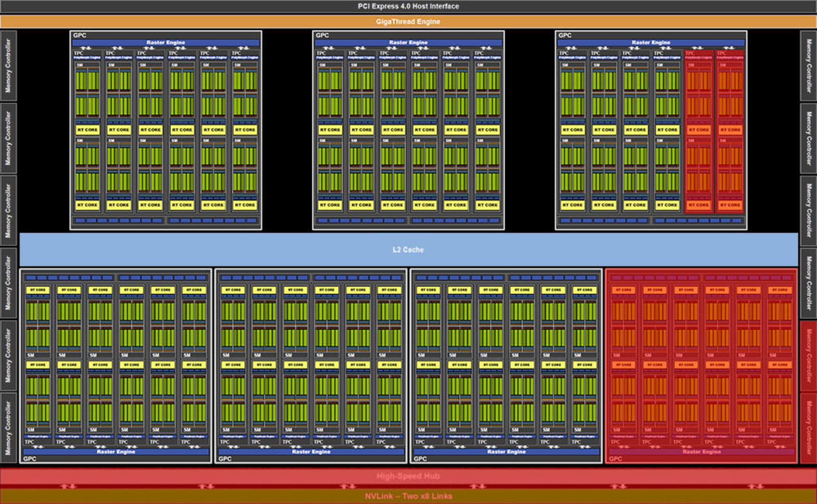817x504 pixels.
Task: Click the PCI Express 4.0 Host Interface bar
Action: [408, 6]
